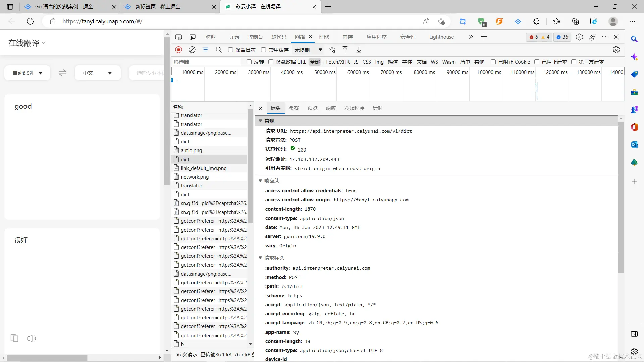Add a new DevTools tool tab
The image size is (644, 362).
484,37
